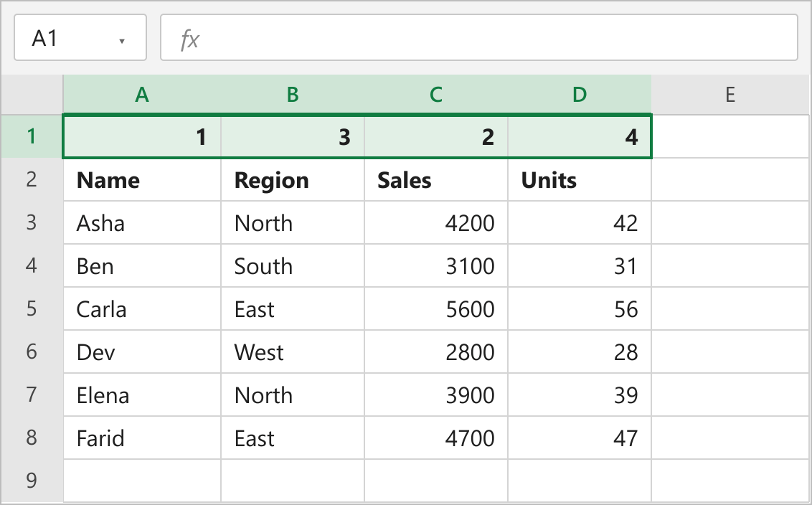Click the Units header cell
The image size is (812, 505).
tap(580, 180)
